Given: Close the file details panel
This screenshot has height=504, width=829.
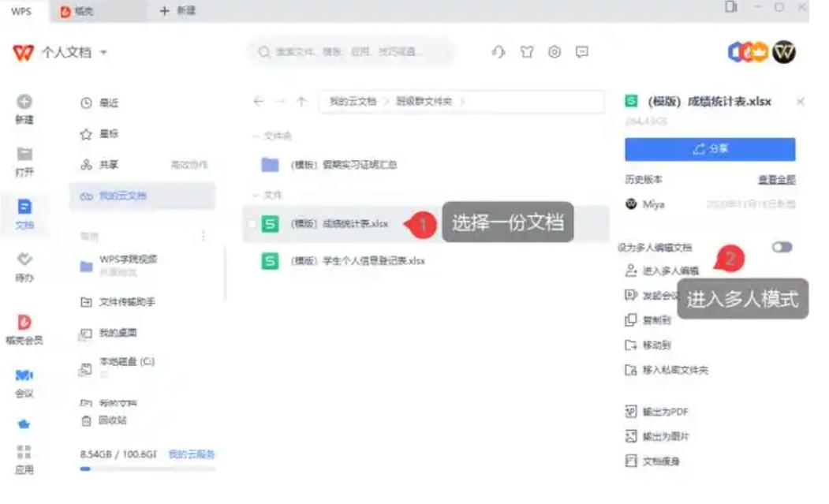Looking at the screenshot, I should point(801,101).
